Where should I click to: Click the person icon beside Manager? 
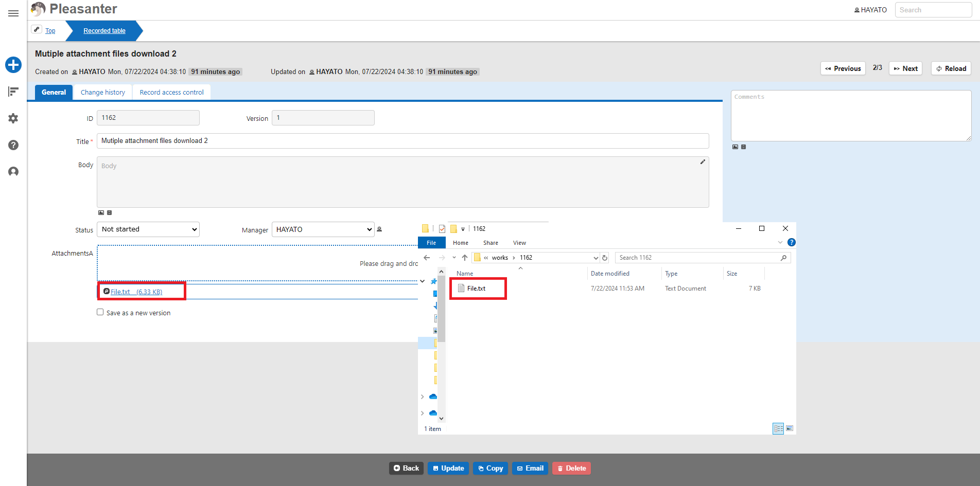(x=379, y=229)
